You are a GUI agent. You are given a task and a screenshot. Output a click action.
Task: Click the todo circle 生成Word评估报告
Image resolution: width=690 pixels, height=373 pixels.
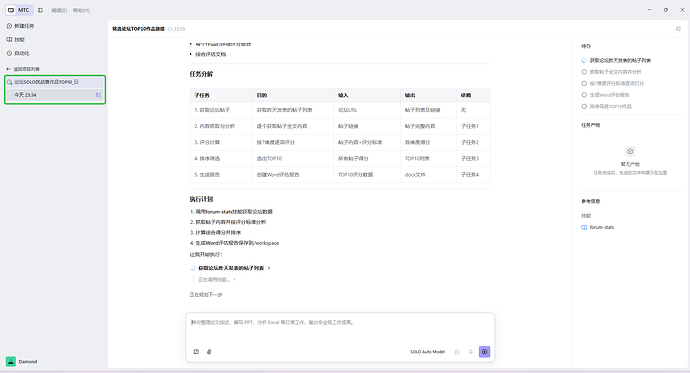[x=584, y=95]
